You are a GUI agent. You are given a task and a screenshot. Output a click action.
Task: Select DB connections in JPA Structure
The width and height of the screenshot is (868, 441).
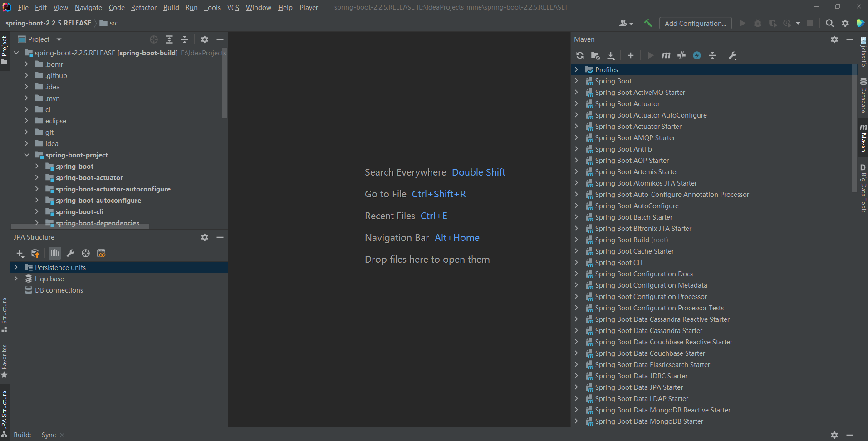(x=59, y=290)
